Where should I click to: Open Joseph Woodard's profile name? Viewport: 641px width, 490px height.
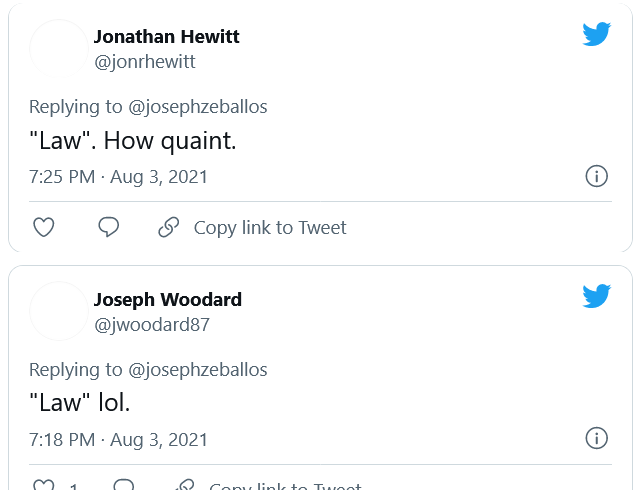(x=168, y=299)
